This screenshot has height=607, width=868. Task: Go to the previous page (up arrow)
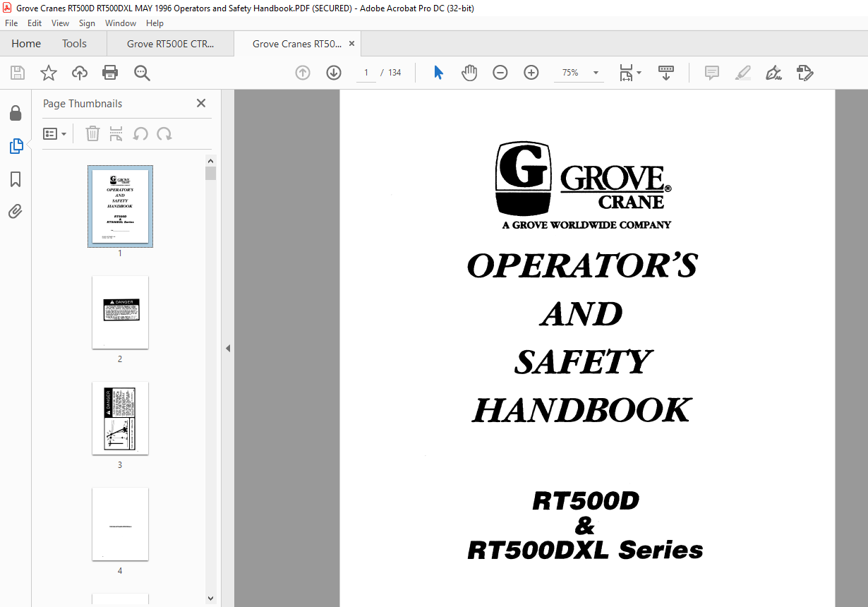point(303,73)
